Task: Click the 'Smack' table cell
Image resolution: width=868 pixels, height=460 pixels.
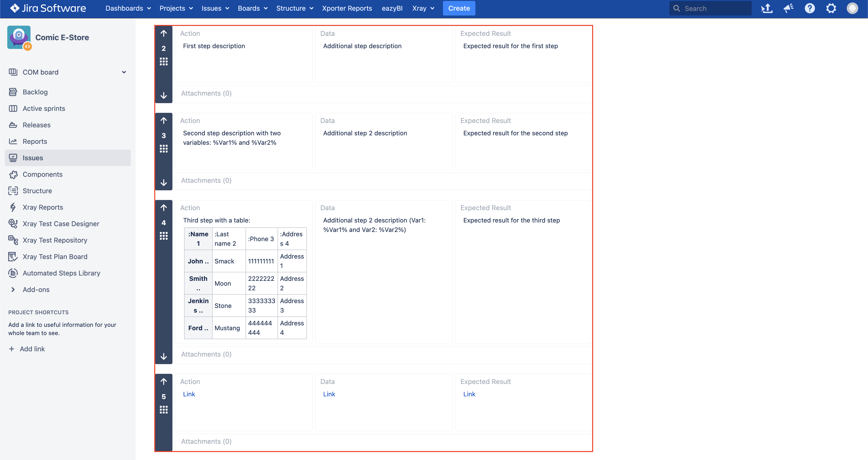Action: click(x=229, y=261)
